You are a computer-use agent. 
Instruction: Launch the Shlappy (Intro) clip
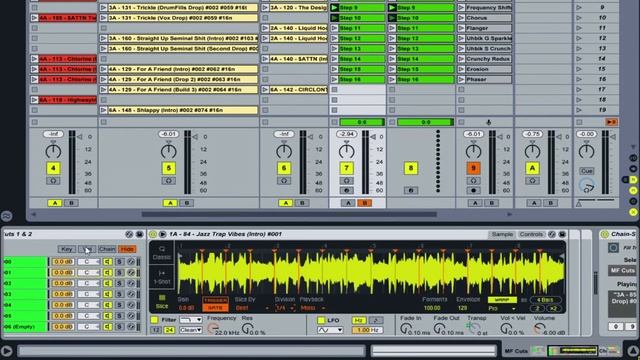[104, 110]
